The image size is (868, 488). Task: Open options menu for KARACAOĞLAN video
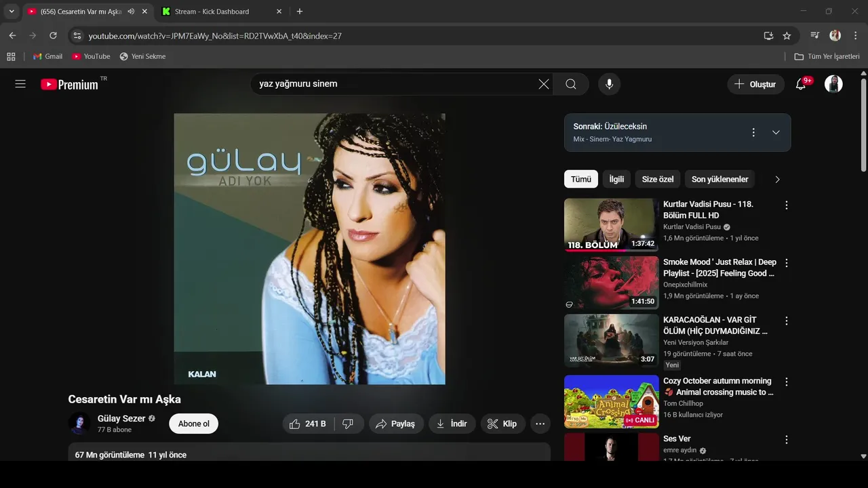tap(787, 321)
